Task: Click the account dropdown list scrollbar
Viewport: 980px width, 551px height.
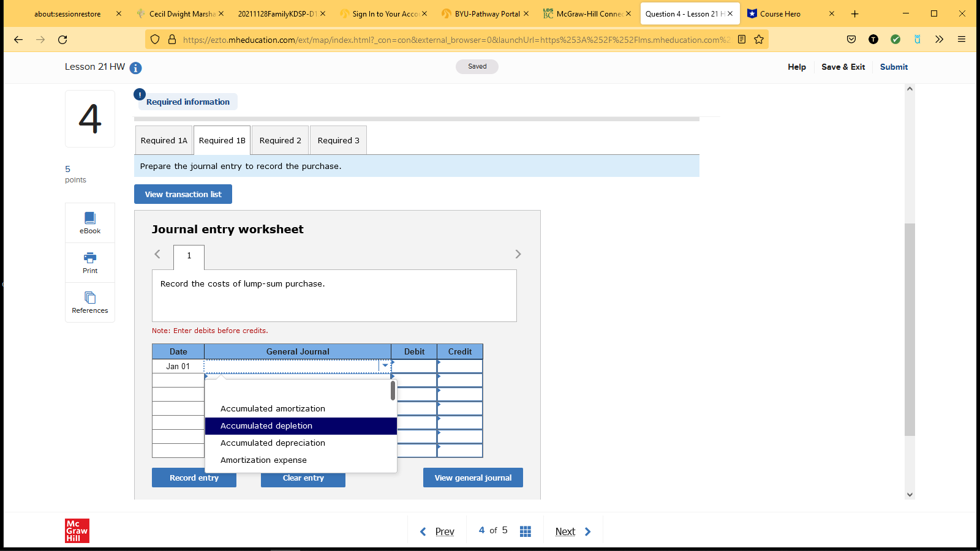Action: pyautogui.click(x=393, y=391)
